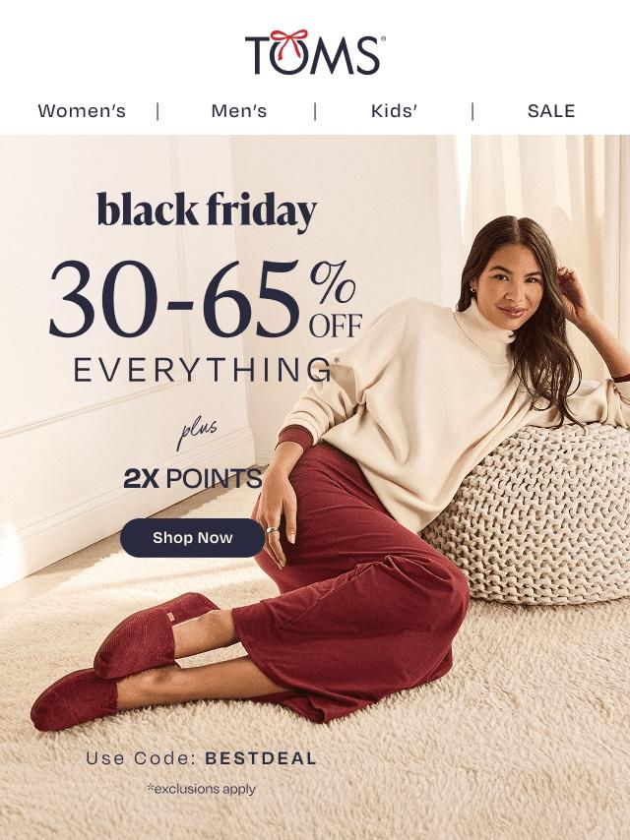Click the BESTDEAL promo code
This screenshot has width=630, height=840.
pyautogui.click(x=261, y=758)
